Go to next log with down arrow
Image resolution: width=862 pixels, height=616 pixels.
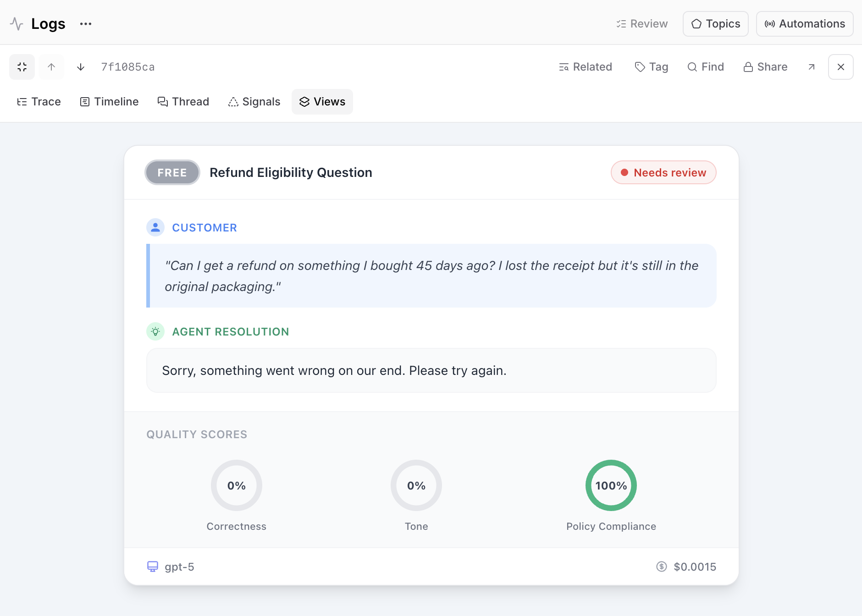[81, 67]
